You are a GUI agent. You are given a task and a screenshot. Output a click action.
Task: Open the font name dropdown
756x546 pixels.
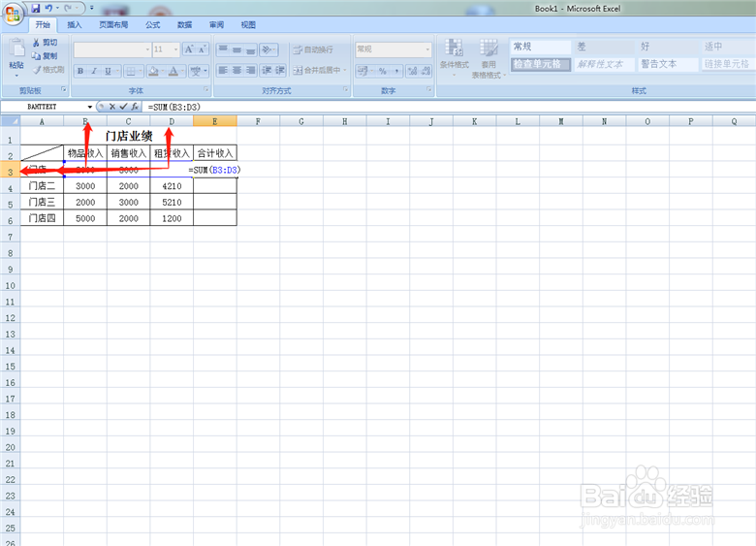click(x=147, y=49)
